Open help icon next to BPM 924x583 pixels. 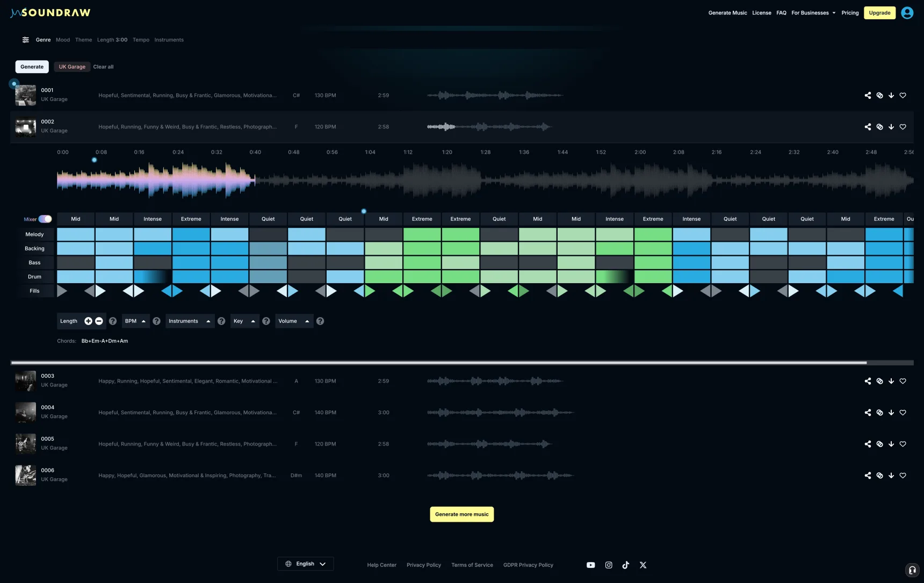[156, 321]
